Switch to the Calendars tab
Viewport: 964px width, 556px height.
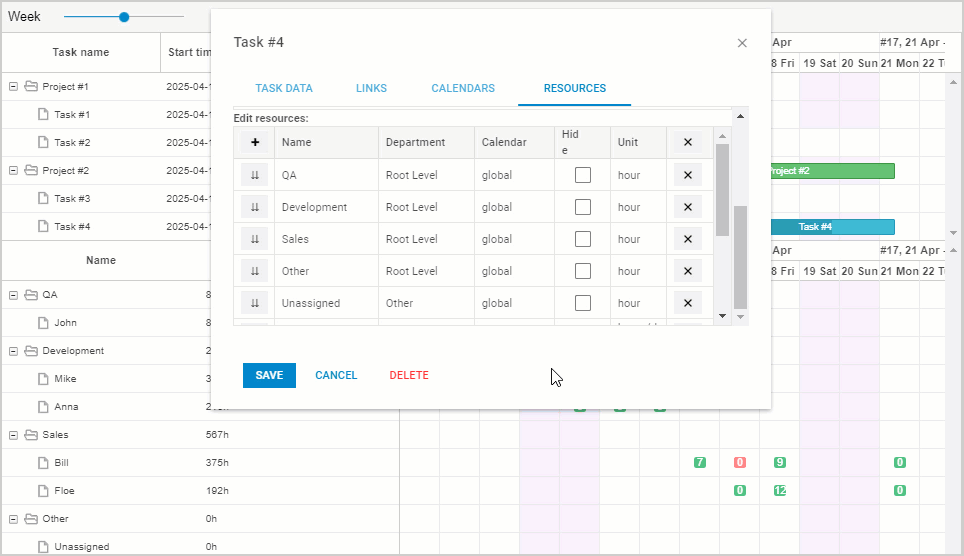pyautogui.click(x=463, y=89)
